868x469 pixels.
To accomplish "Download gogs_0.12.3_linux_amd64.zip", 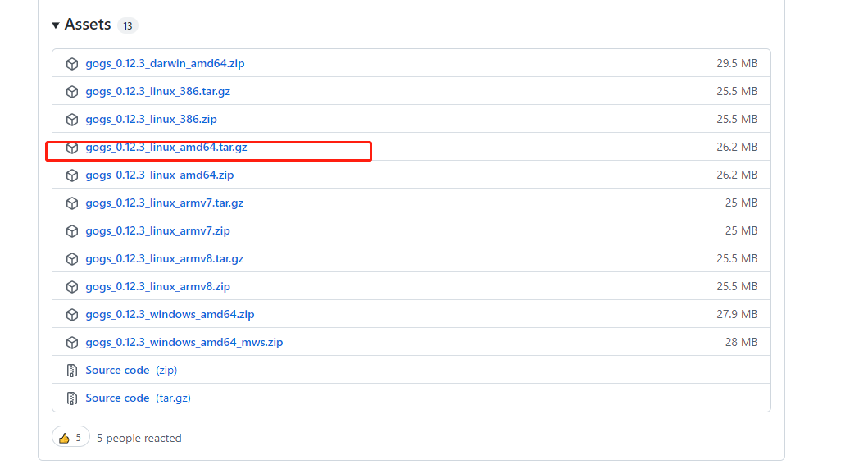I will (x=160, y=175).
